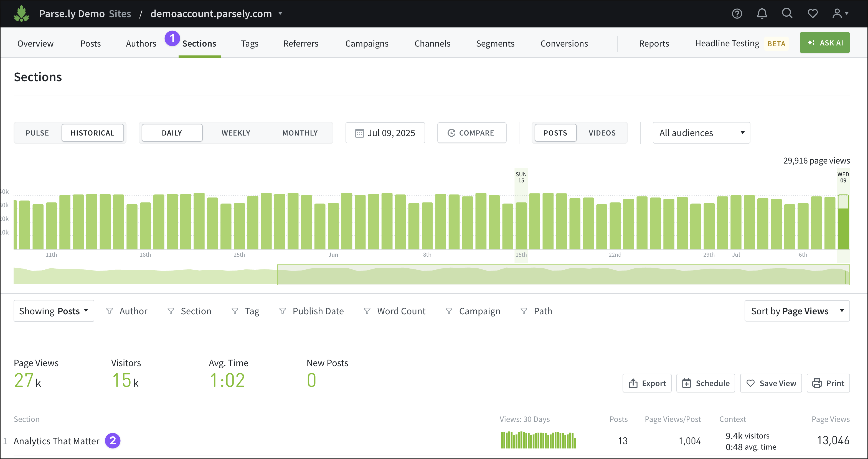Click the calendar icon beside Jul 09, 2025
This screenshot has height=459, width=868.
click(359, 133)
